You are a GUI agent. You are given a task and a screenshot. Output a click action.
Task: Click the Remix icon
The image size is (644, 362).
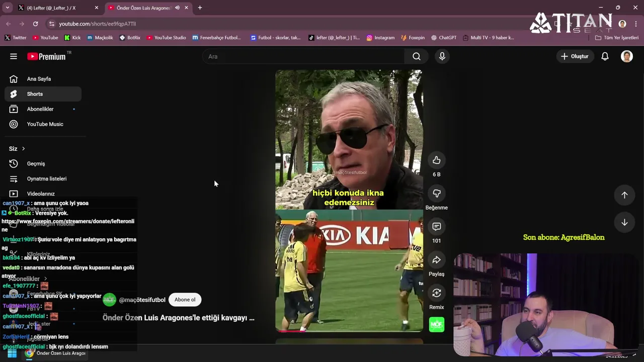(x=437, y=293)
